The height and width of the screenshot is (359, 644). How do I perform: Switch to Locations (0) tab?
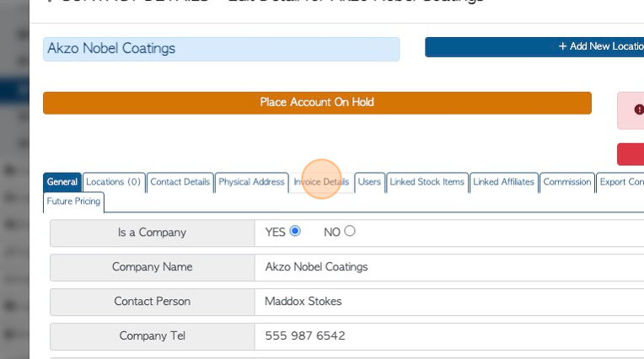pyautogui.click(x=114, y=182)
